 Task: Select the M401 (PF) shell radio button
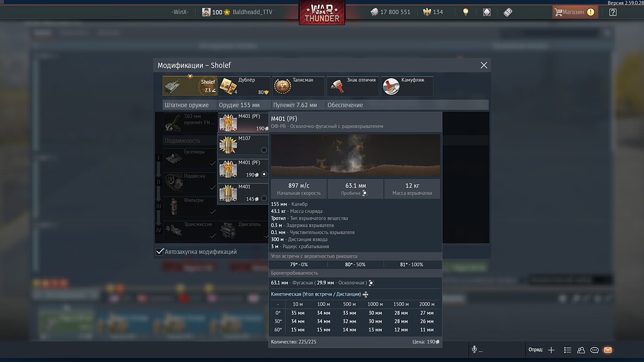[264, 174]
